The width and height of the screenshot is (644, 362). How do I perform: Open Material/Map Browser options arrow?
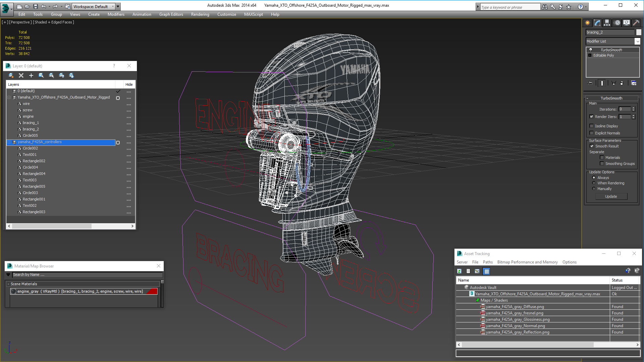[x=8, y=275]
